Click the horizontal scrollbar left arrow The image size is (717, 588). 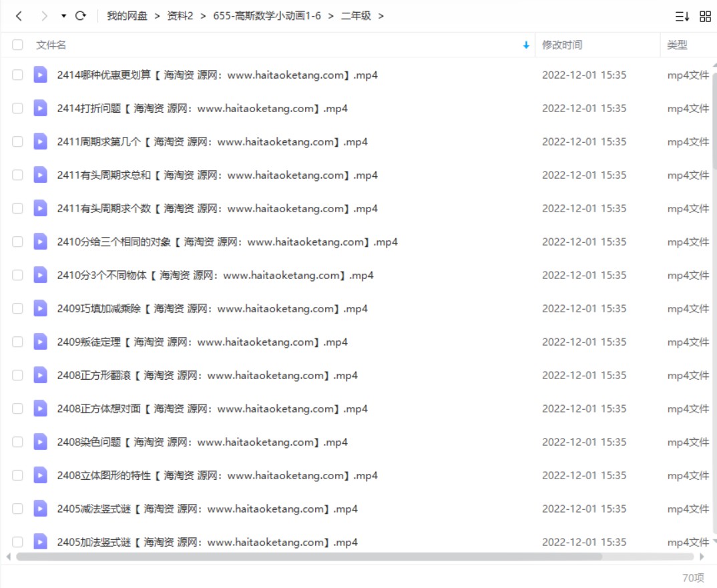(x=8, y=557)
